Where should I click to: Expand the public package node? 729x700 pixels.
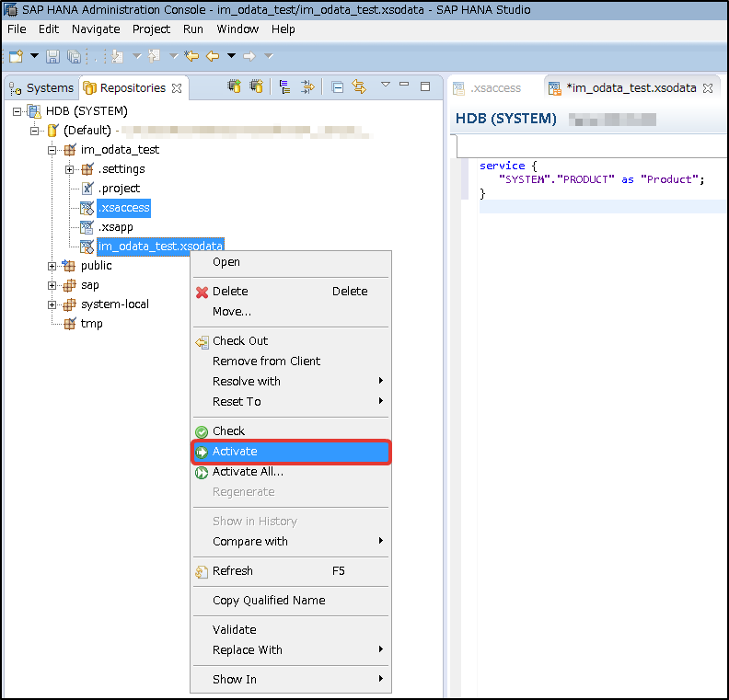pos(52,266)
